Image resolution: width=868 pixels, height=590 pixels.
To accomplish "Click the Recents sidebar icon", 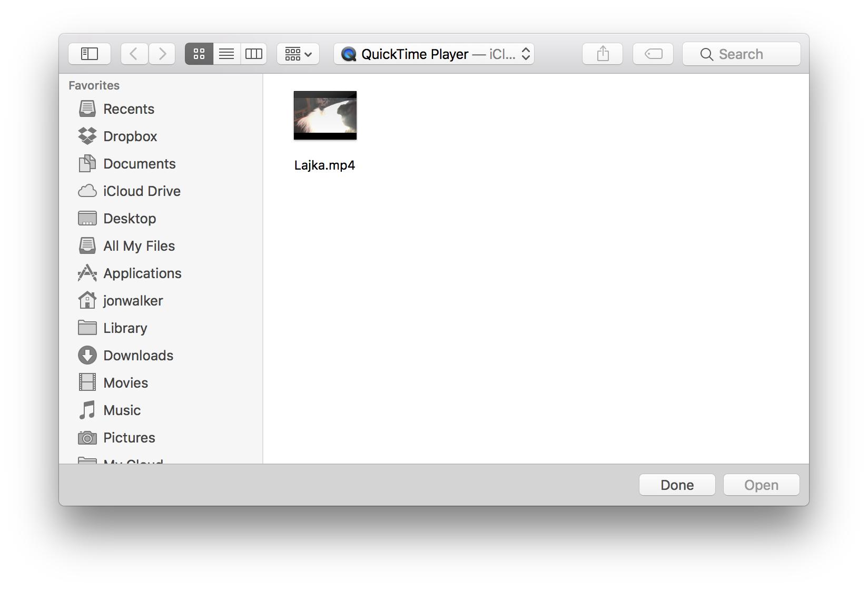I will coord(87,109).
